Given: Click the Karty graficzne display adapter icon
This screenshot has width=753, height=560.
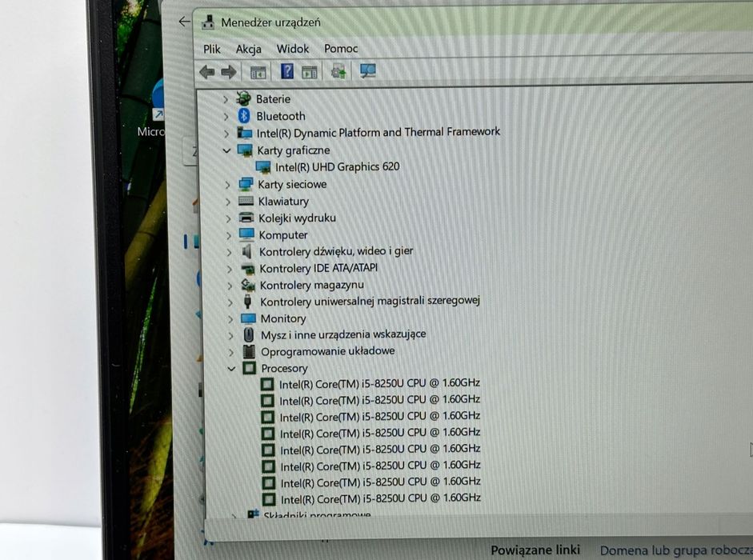Looking at the screenshot, I should tap(245, 150).
